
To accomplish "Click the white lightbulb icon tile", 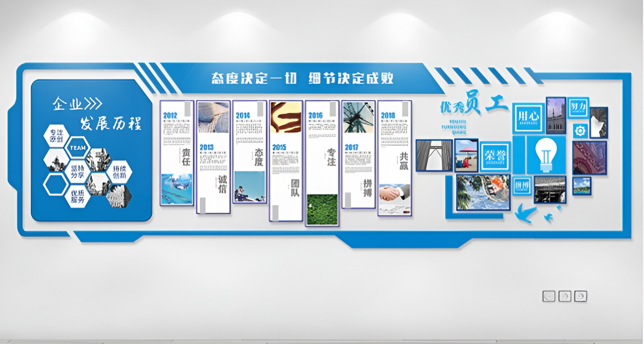I will [x=546, y=155].
